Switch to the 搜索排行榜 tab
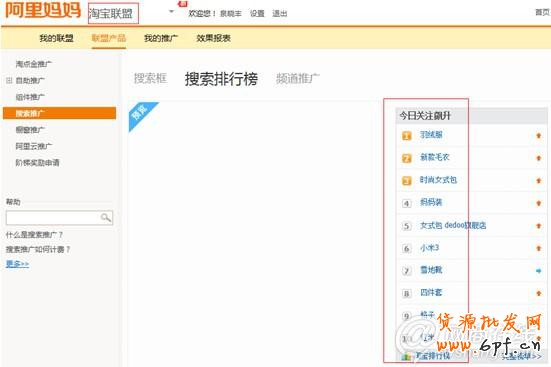The image size is (551, 367). (x=221, y=79)
